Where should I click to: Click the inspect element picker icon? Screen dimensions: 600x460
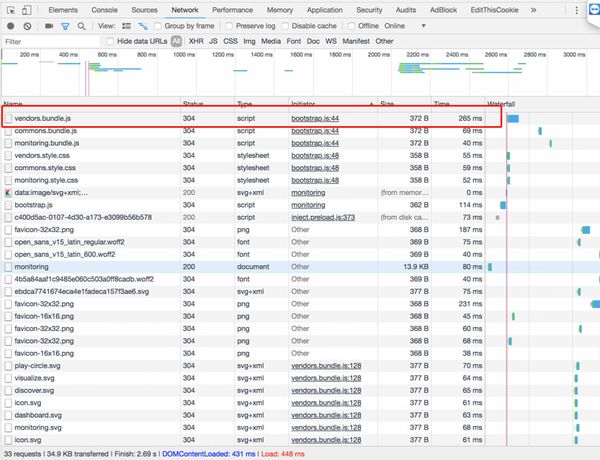click(x=9, y=9)
